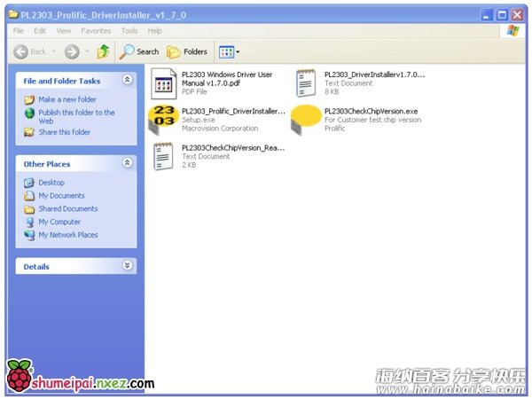Screen dimensions: 532x399
Task: Click the Back arrow button
Action: [21, 51]
